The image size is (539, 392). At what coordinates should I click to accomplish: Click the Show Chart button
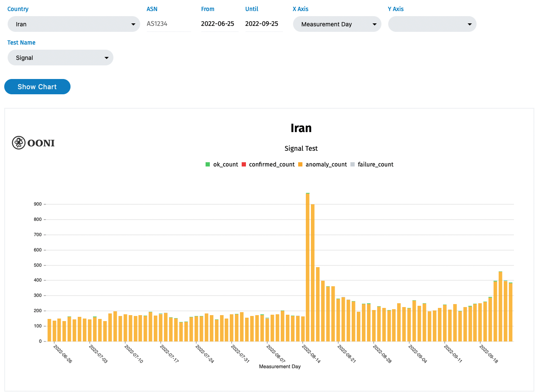(37, 87)
